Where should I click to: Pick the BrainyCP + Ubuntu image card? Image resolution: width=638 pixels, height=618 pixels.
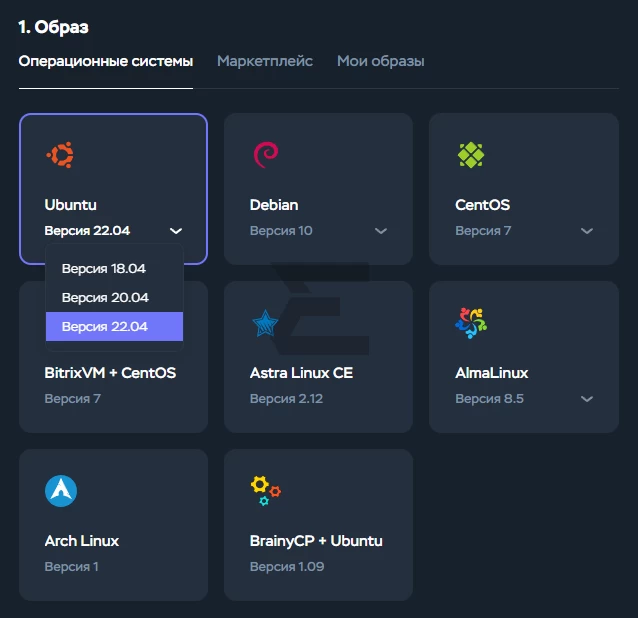pos(318,525)
